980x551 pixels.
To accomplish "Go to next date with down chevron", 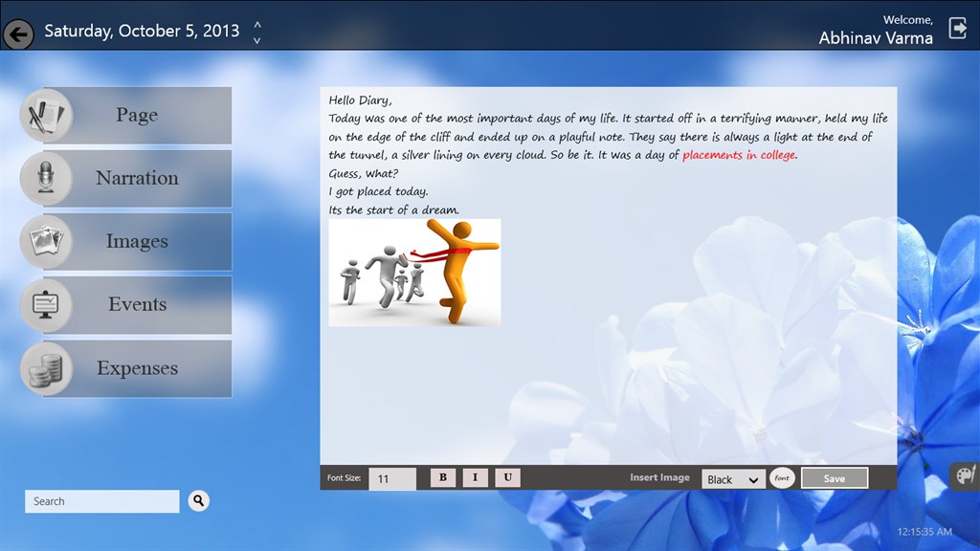I will (x=256, y=40).
